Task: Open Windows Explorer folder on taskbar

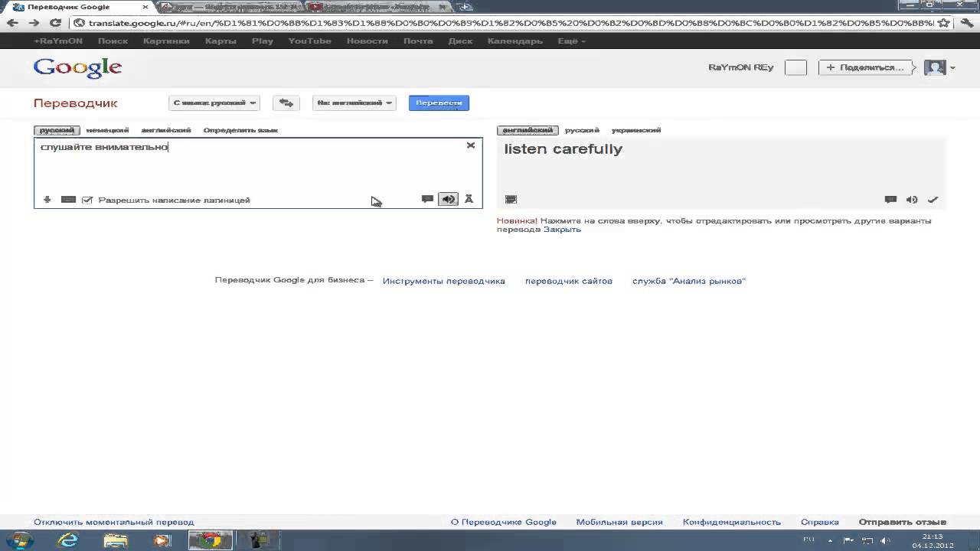Action: coord(116,540)
